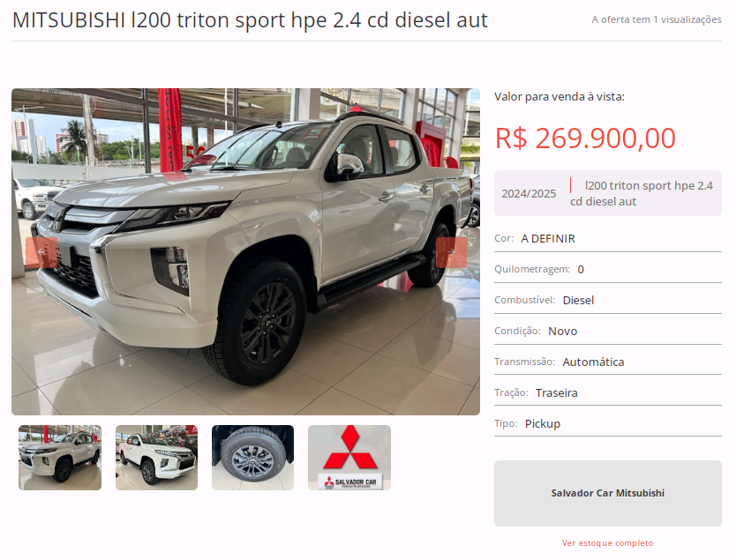Click the R$ 269.900,00 price
This screenshot has width=736, height=560.
(585, 138)
